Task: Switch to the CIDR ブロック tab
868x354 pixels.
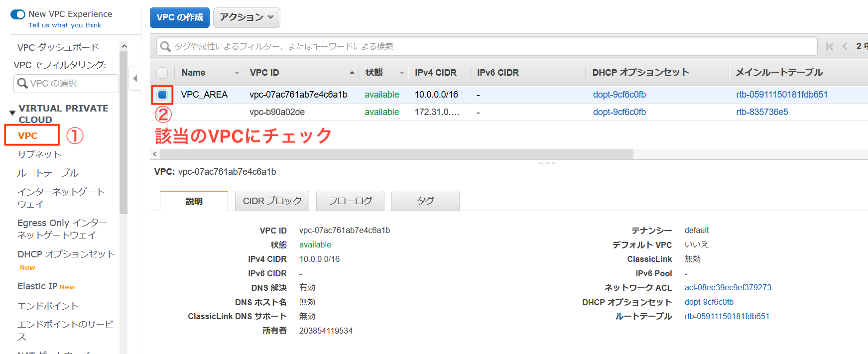Action: pyautogui.click(x=272, y=201)
